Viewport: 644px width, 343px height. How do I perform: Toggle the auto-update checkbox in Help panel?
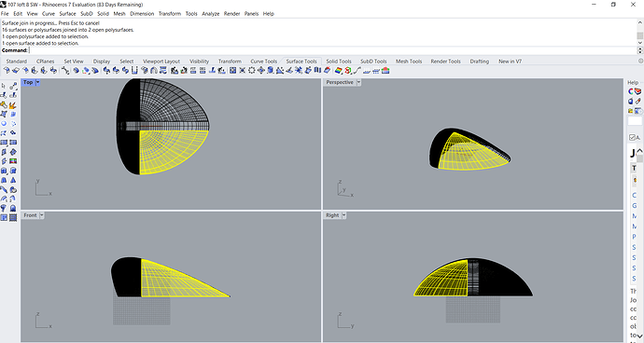coord(632,137)
